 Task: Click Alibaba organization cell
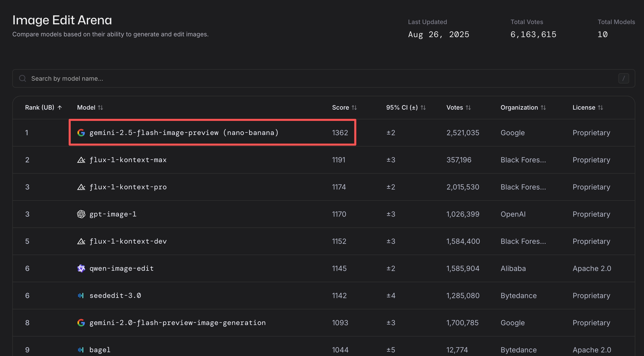coord(513,268)
